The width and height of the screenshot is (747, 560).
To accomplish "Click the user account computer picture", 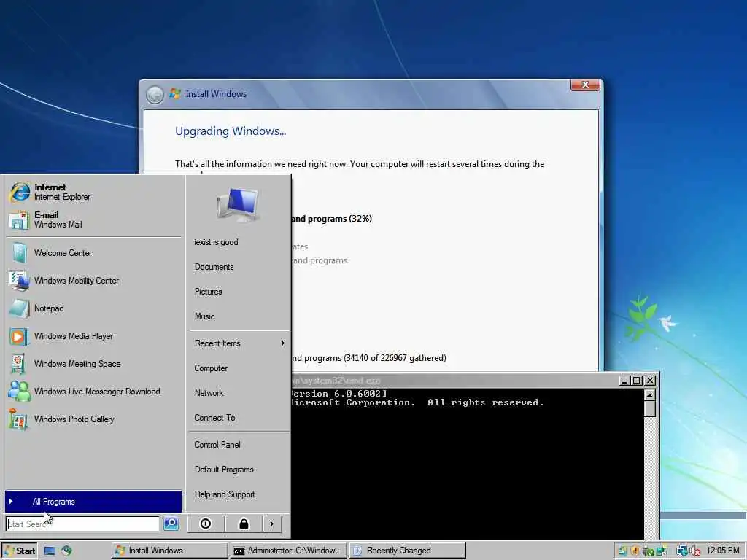I will 238,205.
